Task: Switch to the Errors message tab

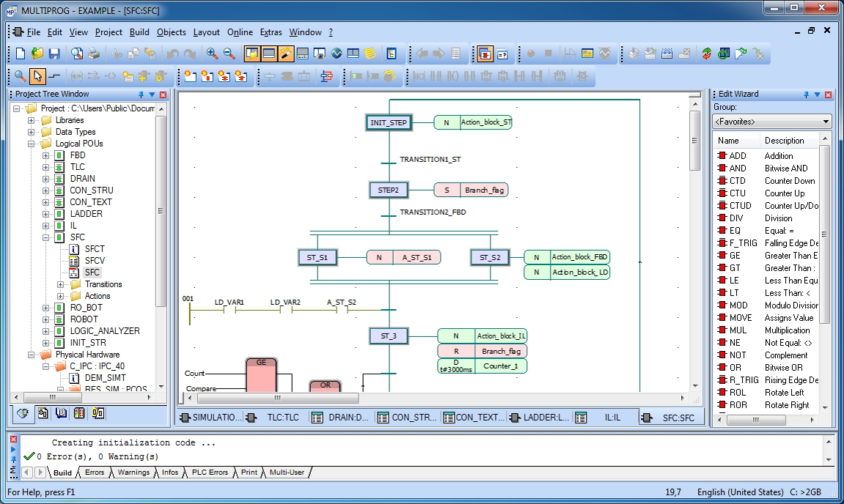Action: click(94, 472)
